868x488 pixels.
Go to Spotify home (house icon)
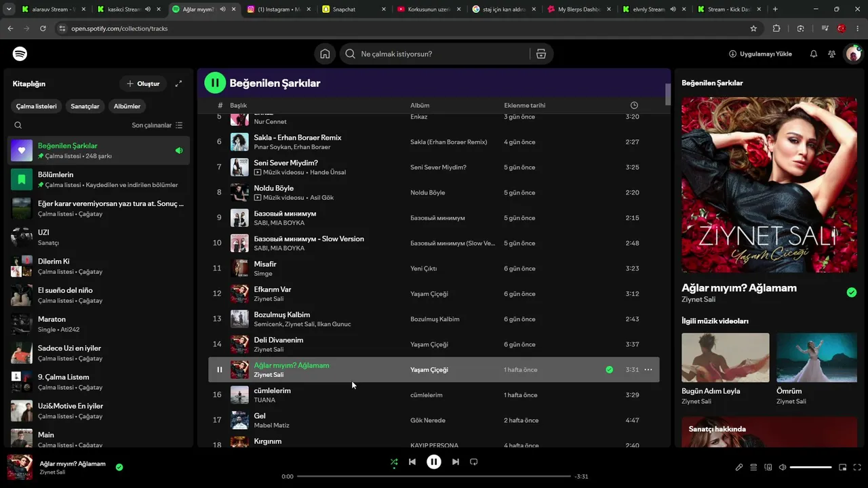coord(325,54)
